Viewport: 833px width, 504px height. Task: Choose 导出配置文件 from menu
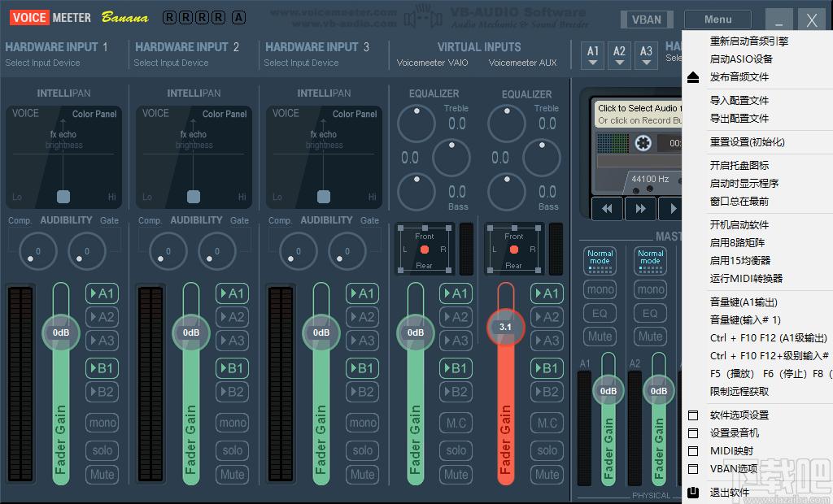click(739, 119)
